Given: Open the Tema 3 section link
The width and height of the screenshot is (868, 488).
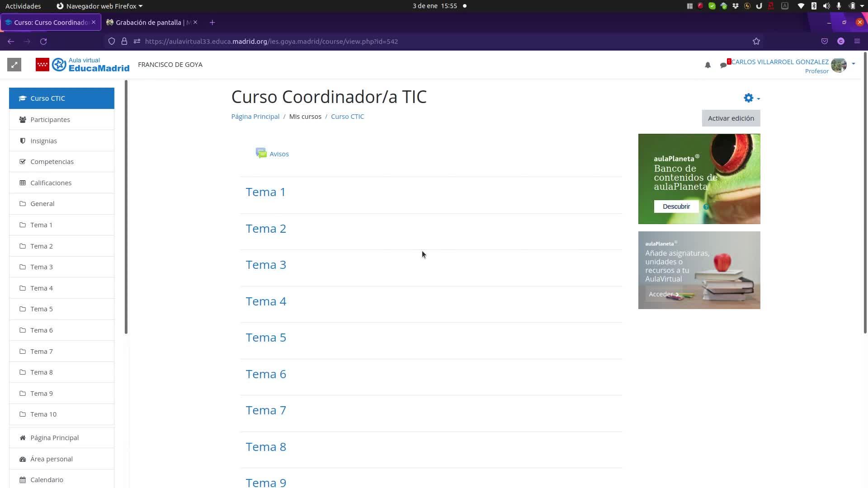Looking at the screenshot, I should click(x=266, y=265).
